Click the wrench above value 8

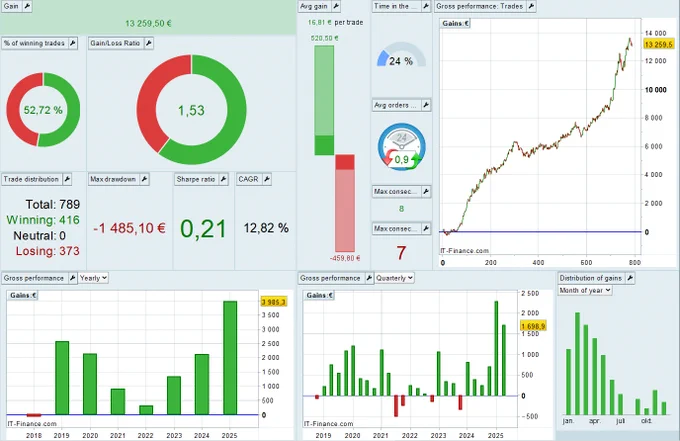(x=425, y=191)
